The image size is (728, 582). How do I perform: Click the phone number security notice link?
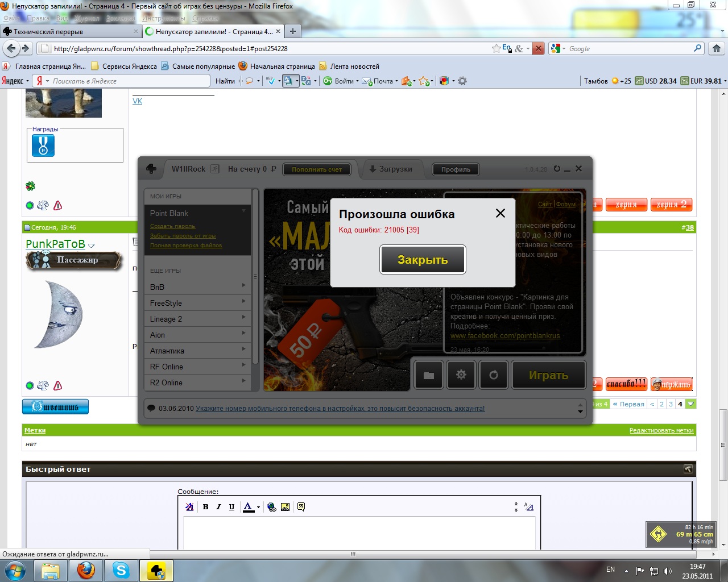pyautogui.click(x=340, y=409)
